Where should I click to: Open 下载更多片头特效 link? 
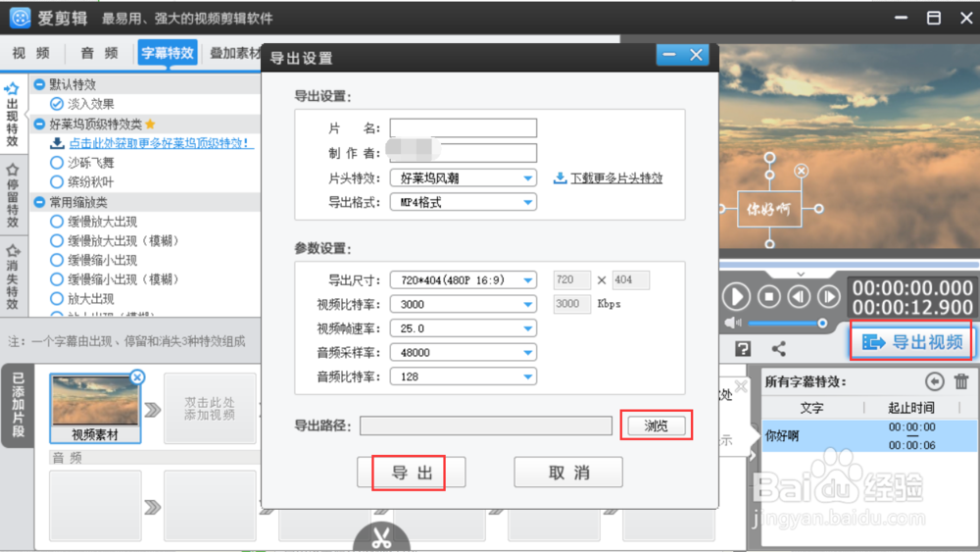[x=616, y=178]
